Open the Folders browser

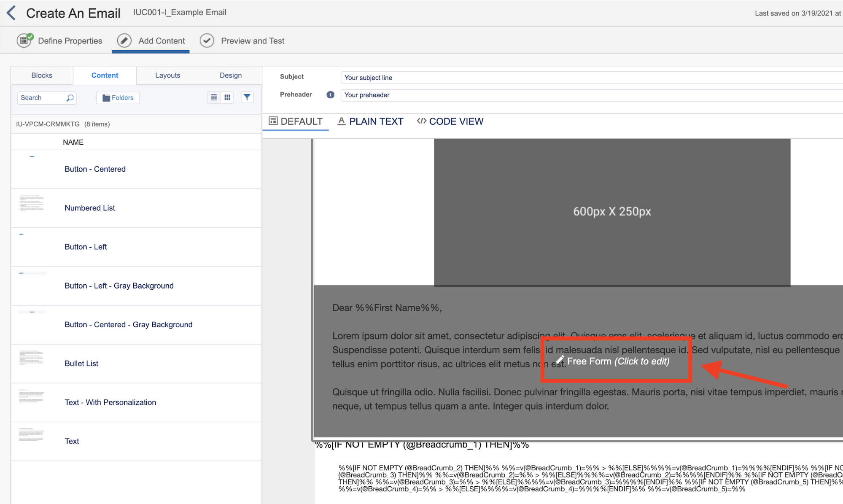pyautogui.click(x=118, y=98)
